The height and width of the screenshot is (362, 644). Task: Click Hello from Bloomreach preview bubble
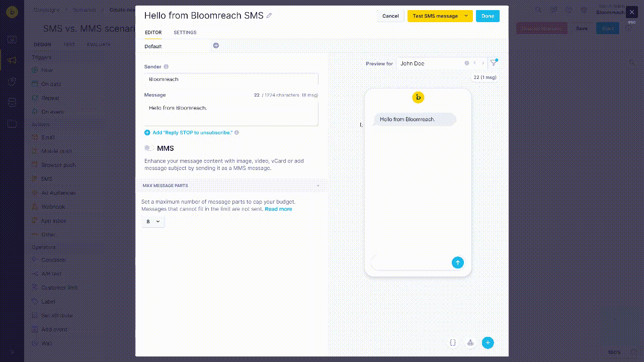pyautogui.click(x=415, y=120)
